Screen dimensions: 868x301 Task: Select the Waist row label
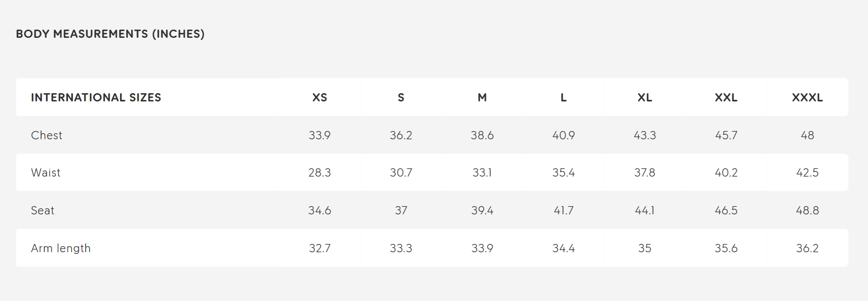(45, 173)
